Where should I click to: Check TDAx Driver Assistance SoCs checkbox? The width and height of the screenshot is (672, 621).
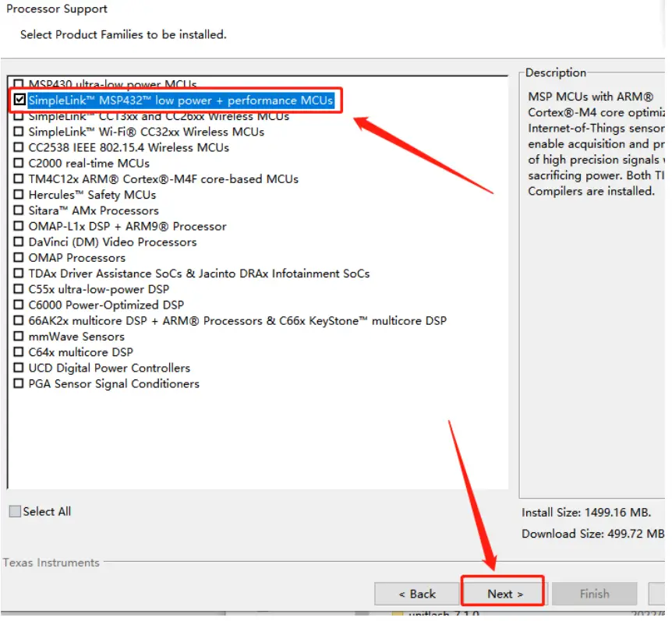tap(19, 273)
